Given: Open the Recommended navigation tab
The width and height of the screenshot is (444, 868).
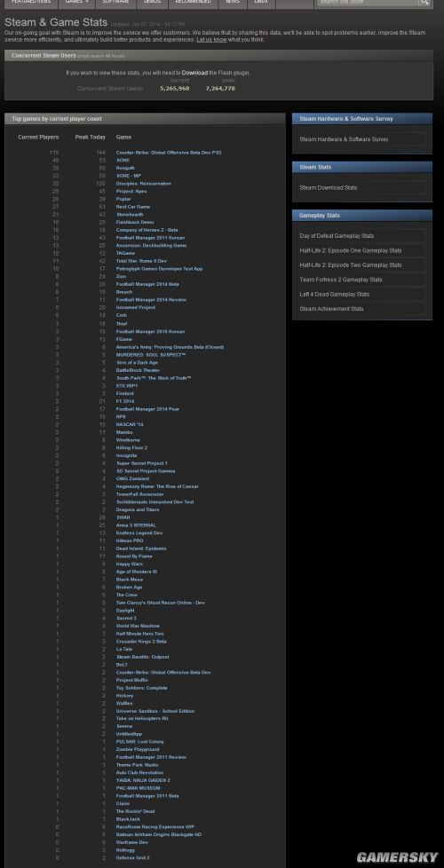Looking at the screenshot, I should 193,3.
